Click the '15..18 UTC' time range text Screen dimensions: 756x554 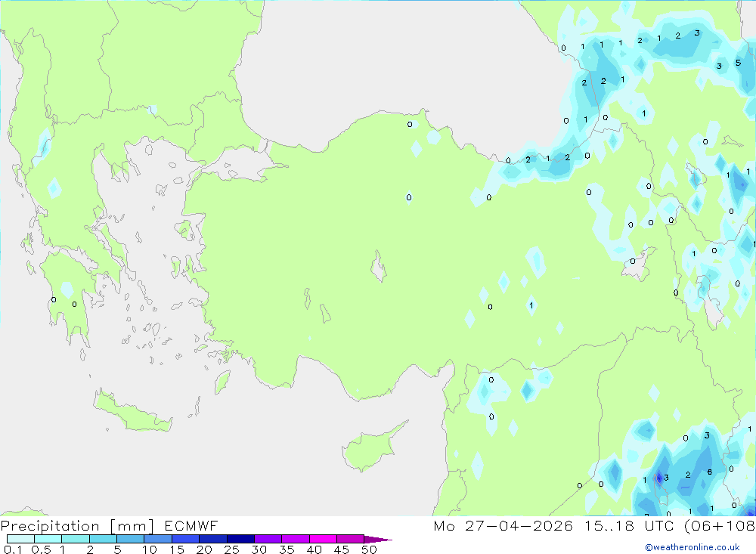click(x=629, y=525)
